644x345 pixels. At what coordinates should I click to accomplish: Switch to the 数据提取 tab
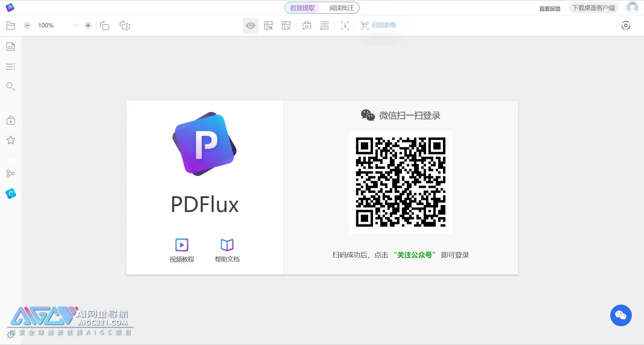point(302,8)
